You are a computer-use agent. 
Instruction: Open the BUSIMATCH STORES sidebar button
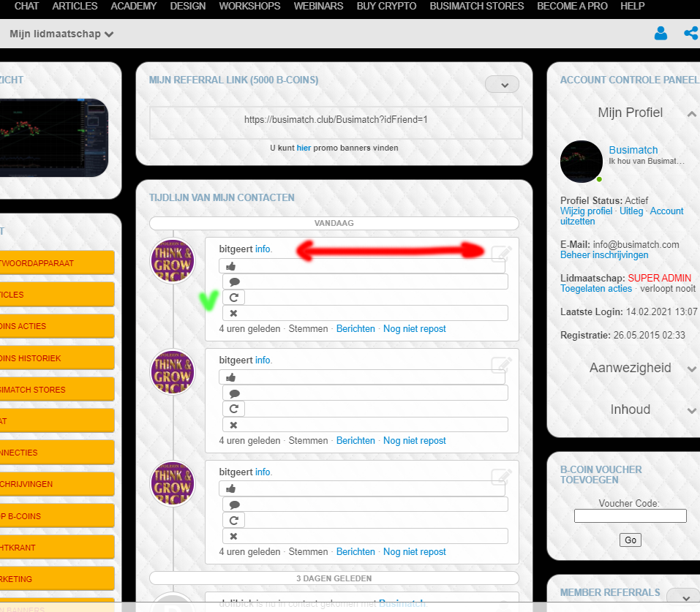coord(57,390)
